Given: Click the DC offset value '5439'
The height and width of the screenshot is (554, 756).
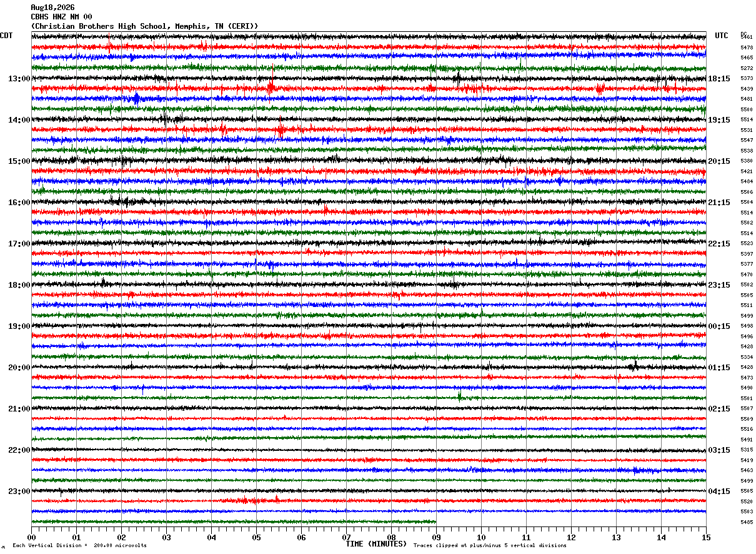Looking at the screenshot, I should 747,89.
